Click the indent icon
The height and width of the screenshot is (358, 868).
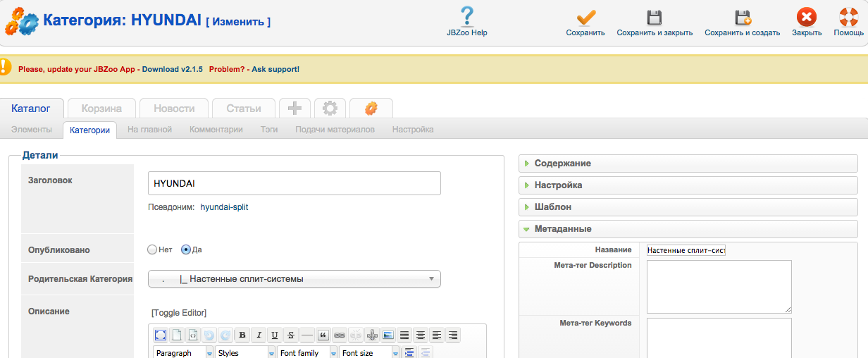click(409, 352)
